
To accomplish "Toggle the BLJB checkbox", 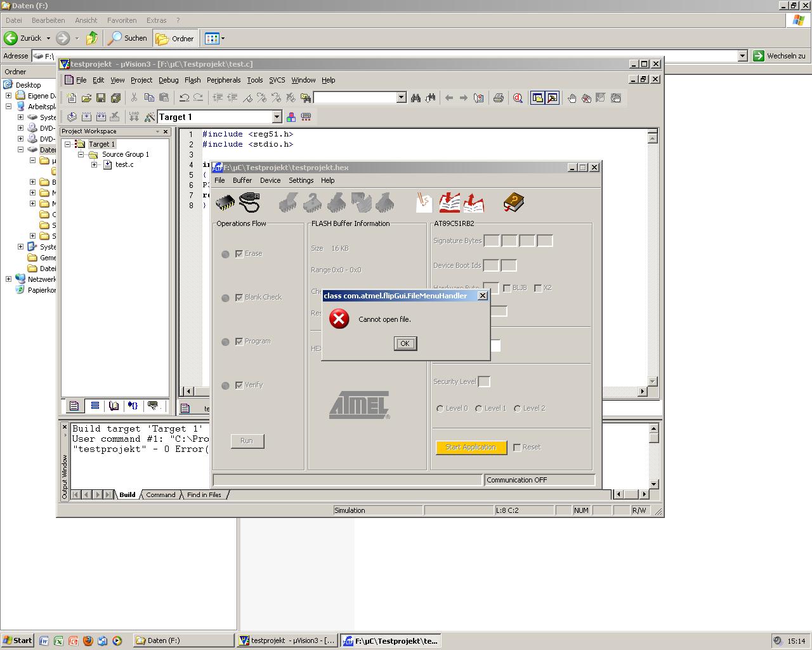I will click(507, 288).
